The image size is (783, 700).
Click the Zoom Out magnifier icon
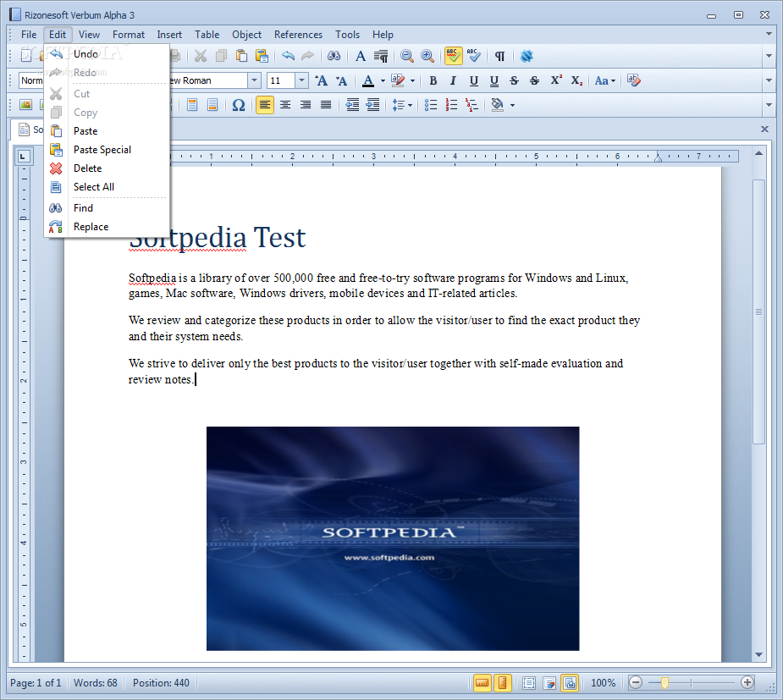point(407,56)
